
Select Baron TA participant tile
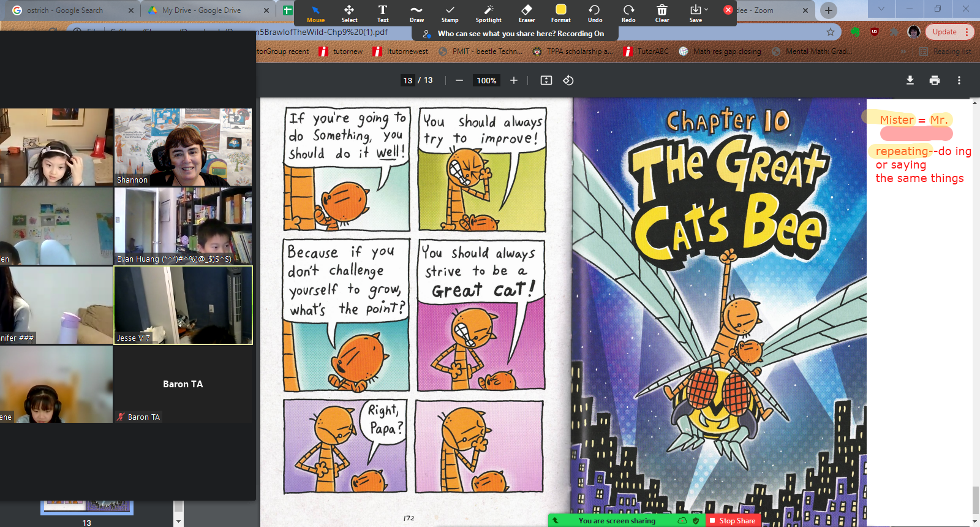pos(183,384)
